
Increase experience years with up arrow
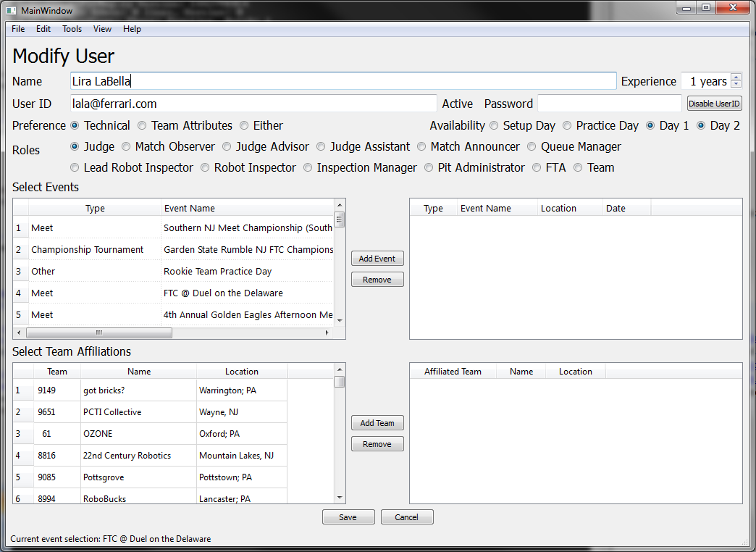736,78
